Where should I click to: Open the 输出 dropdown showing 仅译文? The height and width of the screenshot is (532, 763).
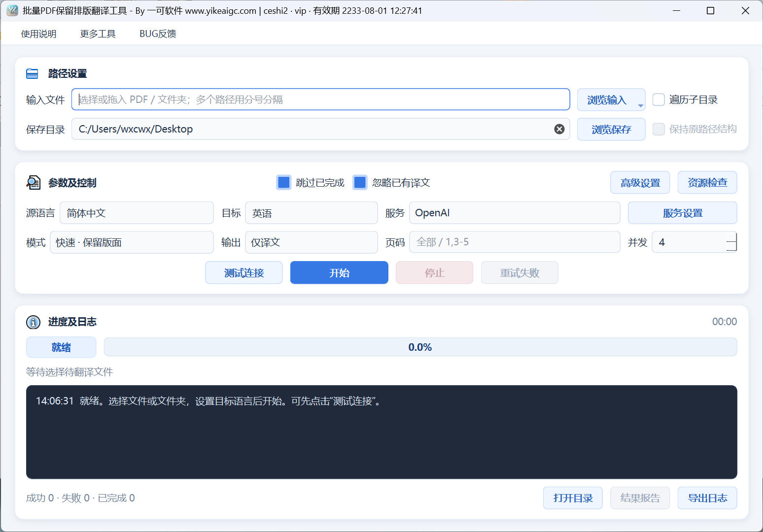click(x=312, y=242)
